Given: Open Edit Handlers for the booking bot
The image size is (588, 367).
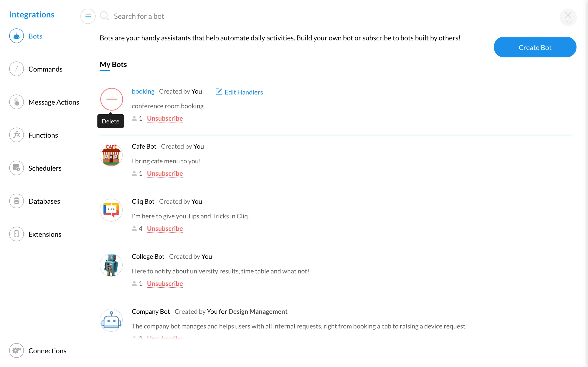Looking at the screenshot, I should click(x=239, y=92).
